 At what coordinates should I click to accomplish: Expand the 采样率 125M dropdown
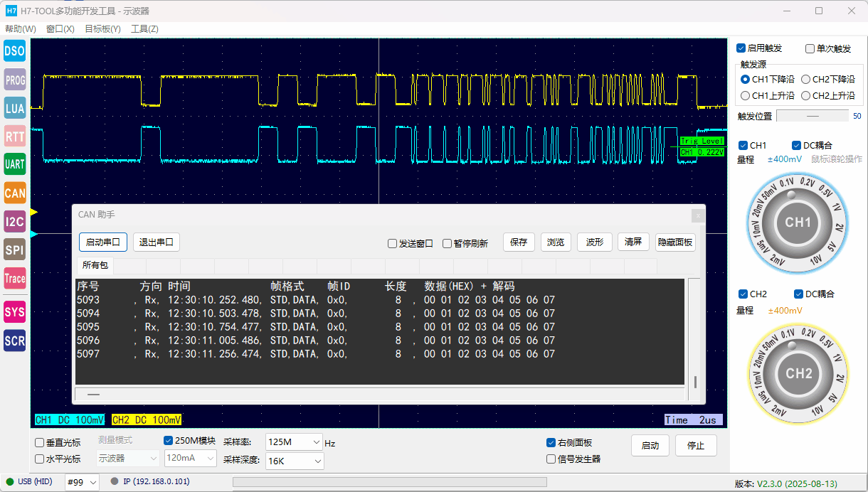tap(294, 442)
